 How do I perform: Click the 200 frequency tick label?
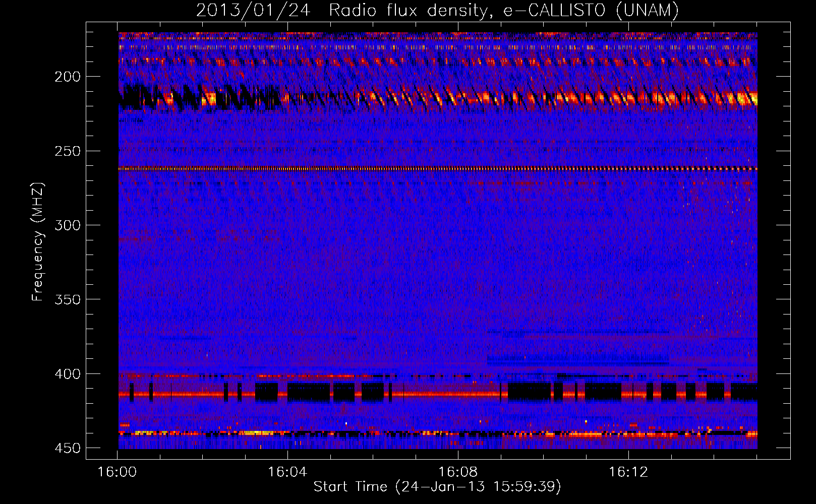68,77
